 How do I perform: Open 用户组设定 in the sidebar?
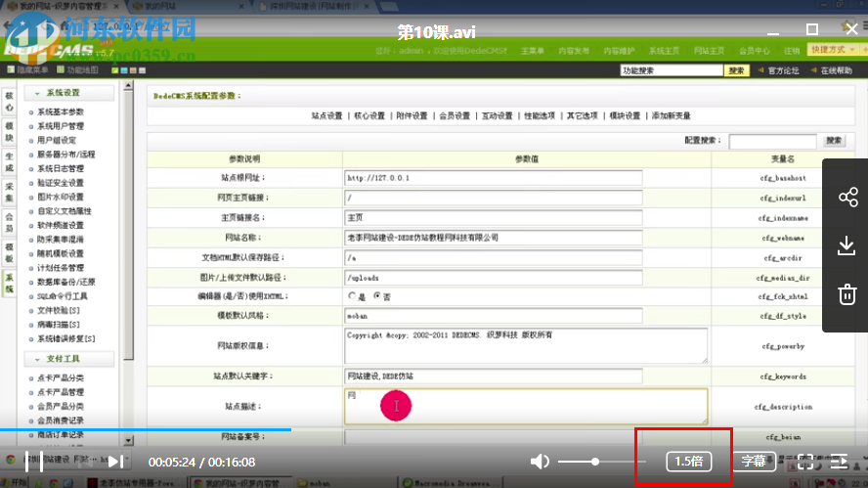pos(57,140)
